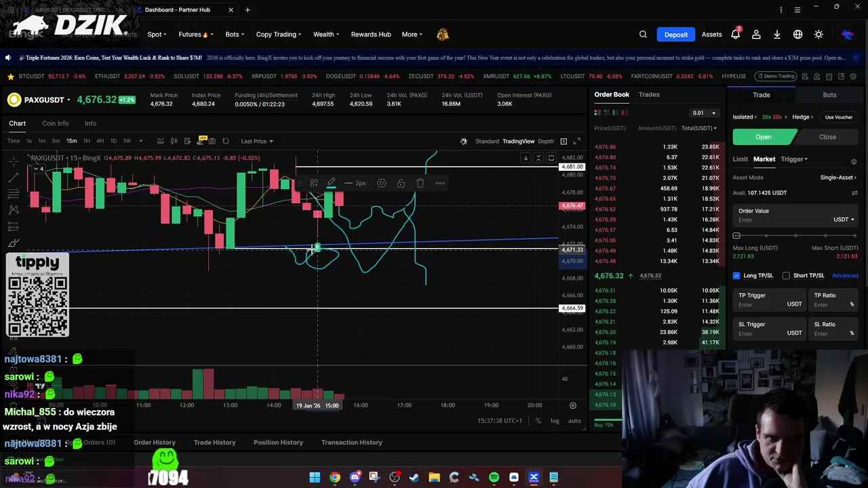Open the Order Value USDT unit dropdown
Image resolution: width=868 pixels, height=488 pixels.
pos(844,220)
